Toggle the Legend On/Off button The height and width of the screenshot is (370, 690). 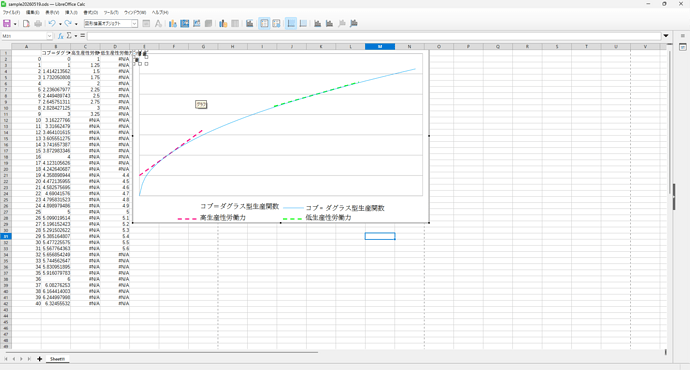tap(264, 24)
